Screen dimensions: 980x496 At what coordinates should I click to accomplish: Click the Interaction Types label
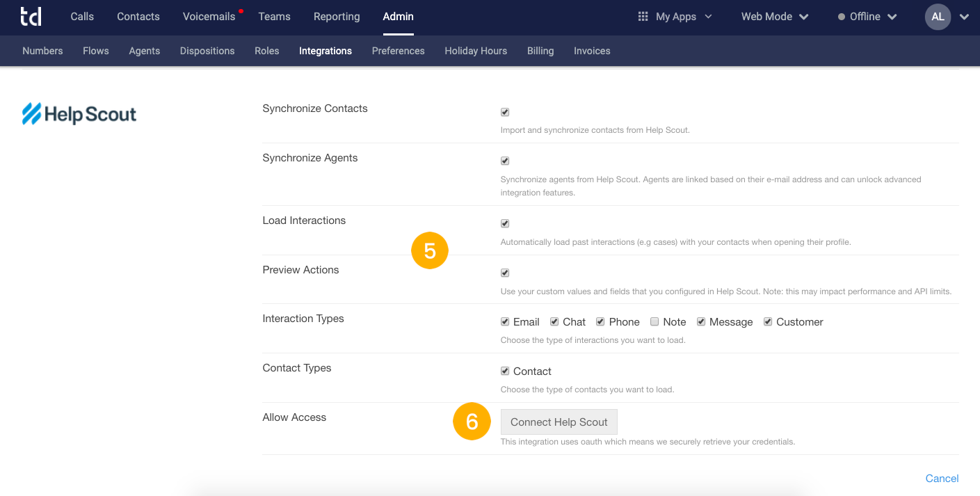point(303,319)
